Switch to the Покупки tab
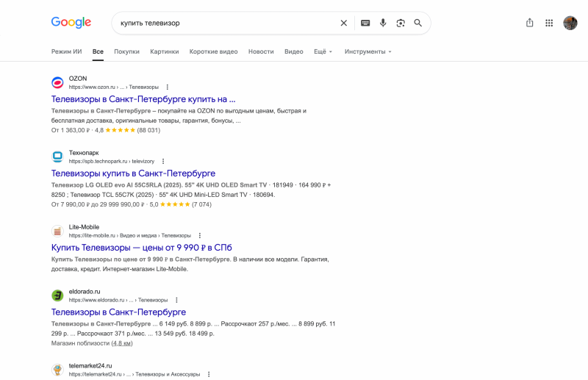The image size is (588, 380). point(126,51)
